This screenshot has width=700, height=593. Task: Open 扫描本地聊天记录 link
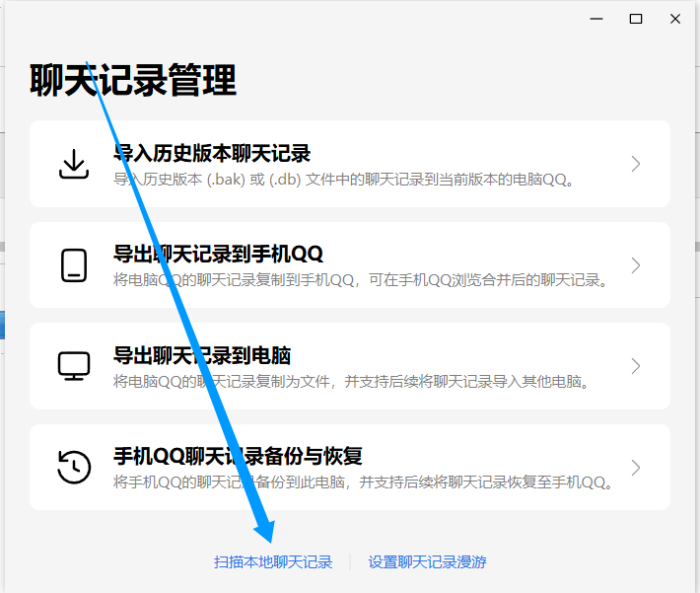click(273, 562)
